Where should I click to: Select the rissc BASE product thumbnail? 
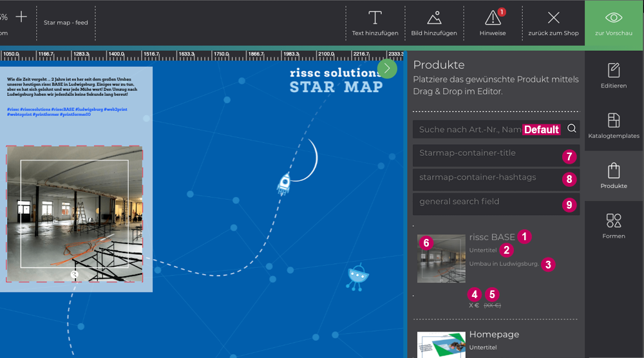(x=441, y=258)
